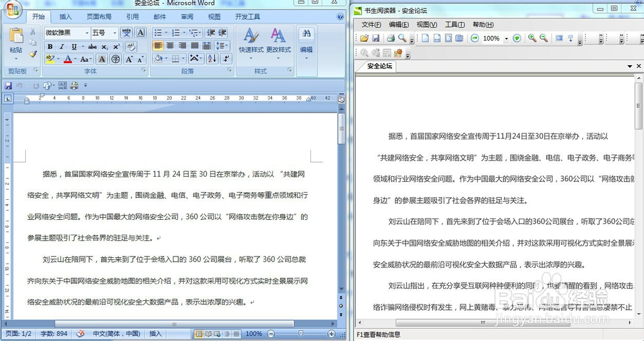Apply the red font color
This screenshot has height=341, width=644.
(x=68, y=59)
